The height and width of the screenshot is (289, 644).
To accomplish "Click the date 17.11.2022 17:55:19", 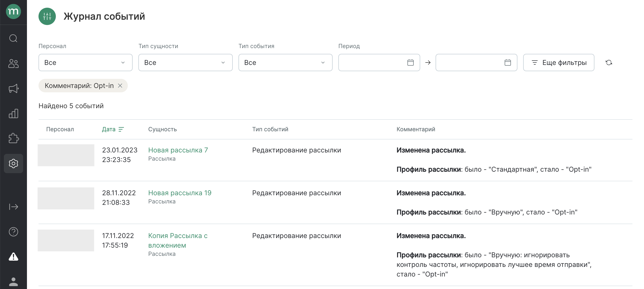I will pyautogui.click(x=118, y=240).
